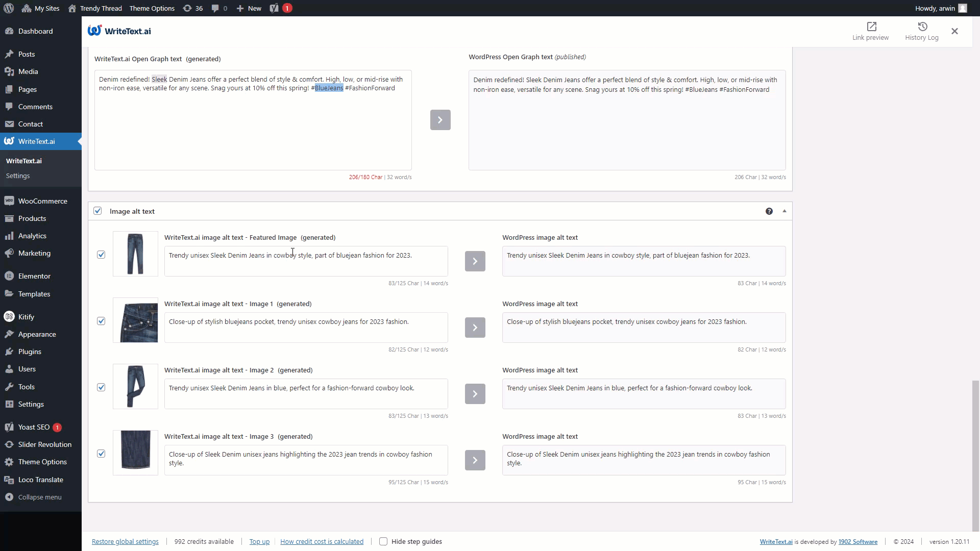980x551 pixels.
Task: Collapse the WordPress sidebar menu
Action: pyautogui.click(x=34, y=496)
